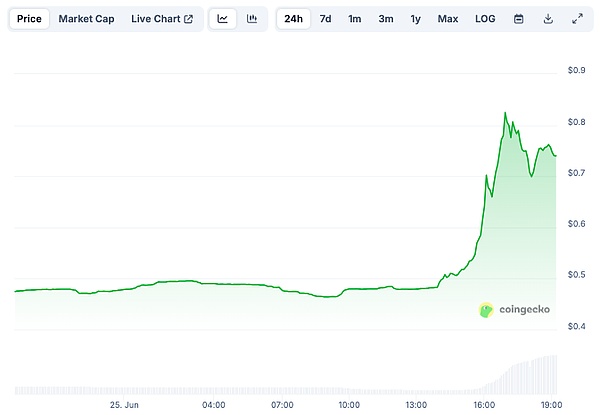
Task: Click the CoinGecko gecko logo
Action: (487, 310)
